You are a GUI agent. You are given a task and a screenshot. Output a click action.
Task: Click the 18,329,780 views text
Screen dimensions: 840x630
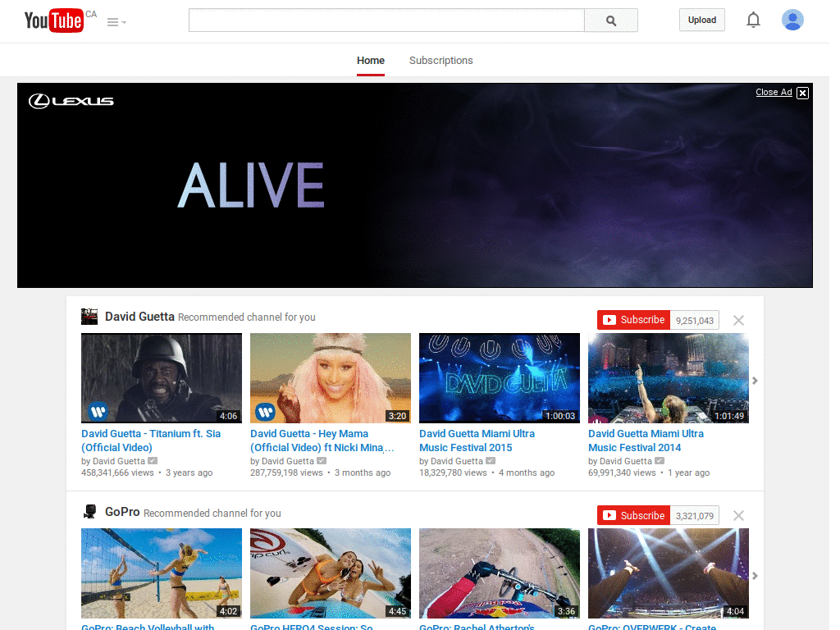click(453, 473)
